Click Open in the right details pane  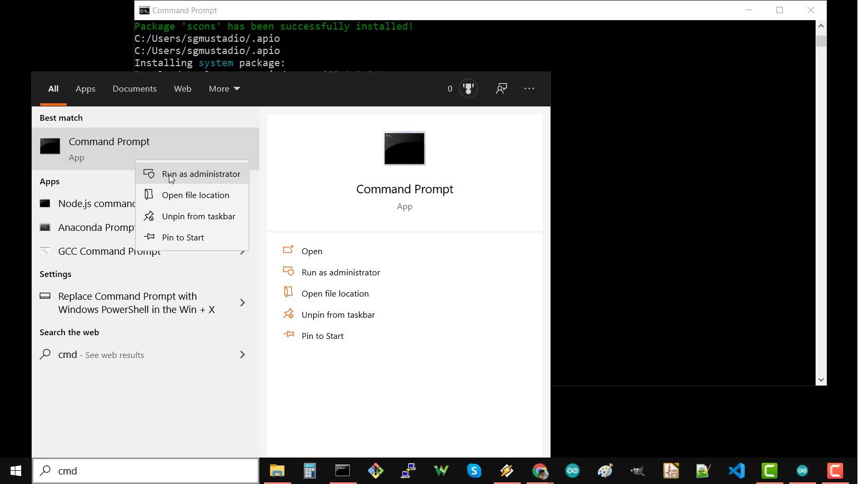(x=311, y=252)
